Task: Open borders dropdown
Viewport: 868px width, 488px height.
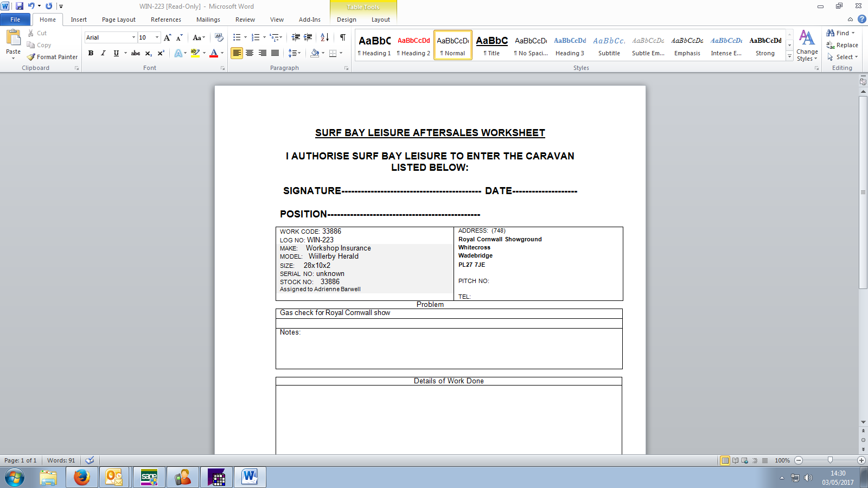Action: point(341,53)
